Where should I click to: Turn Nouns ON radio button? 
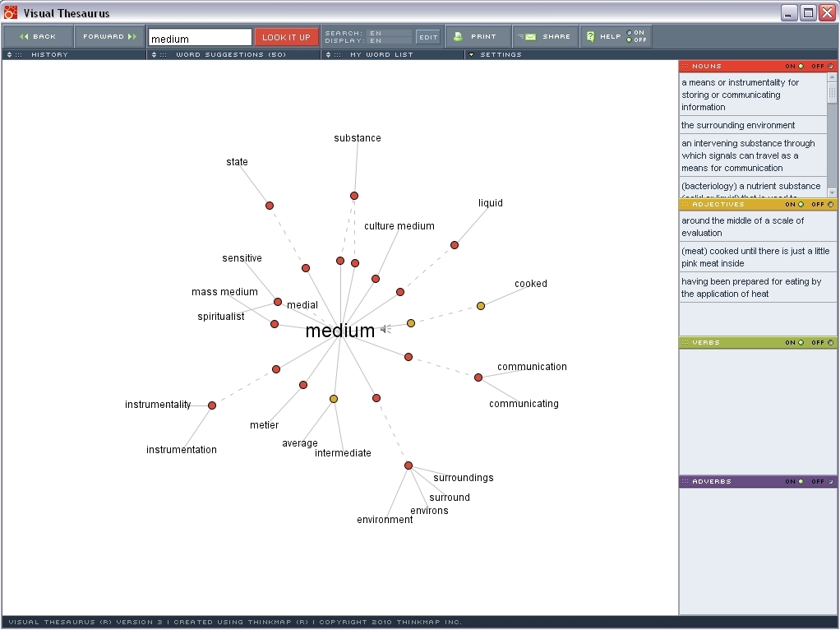click(x=801, y=66)
